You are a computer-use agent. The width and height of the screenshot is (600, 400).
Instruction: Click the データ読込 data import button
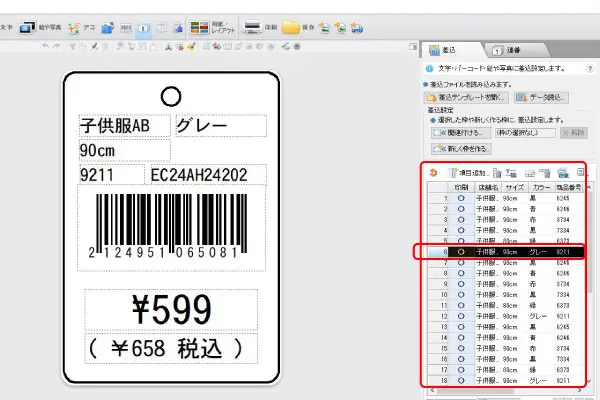point(541,98)
